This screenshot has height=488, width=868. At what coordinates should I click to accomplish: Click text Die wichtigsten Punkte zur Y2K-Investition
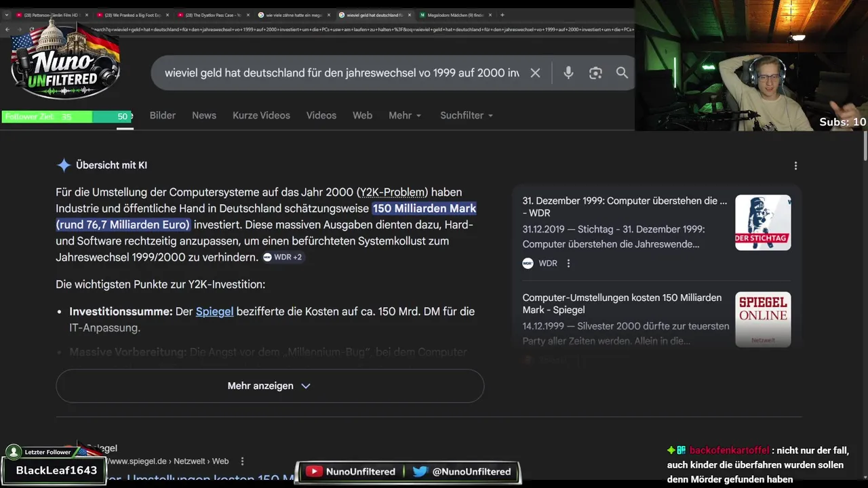[160, 284]
